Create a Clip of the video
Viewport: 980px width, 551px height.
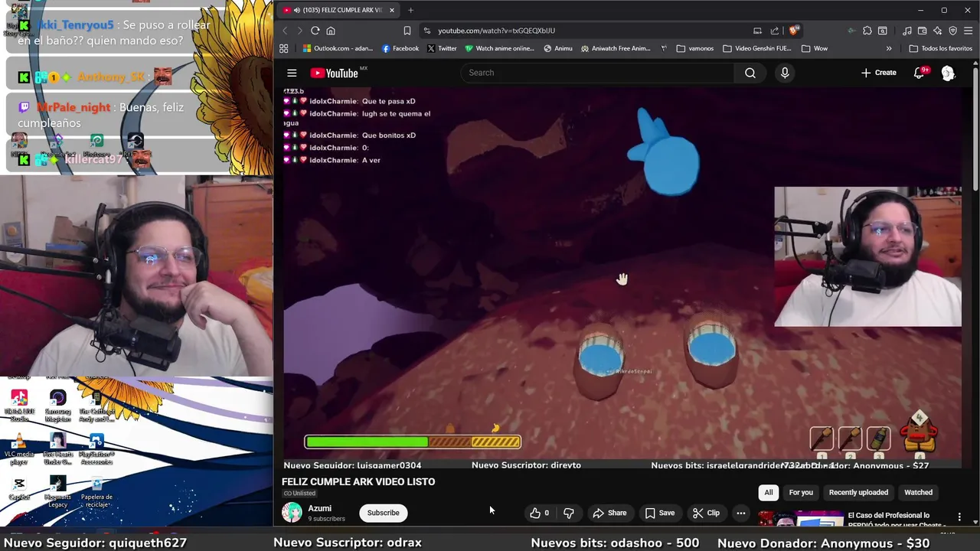(x=706, y=513)
